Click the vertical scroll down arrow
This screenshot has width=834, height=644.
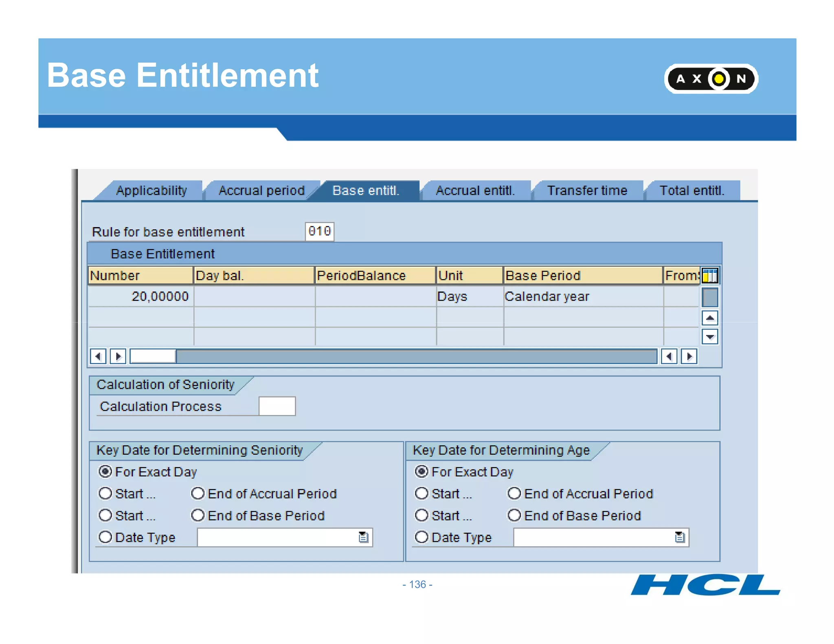[709, 337]
